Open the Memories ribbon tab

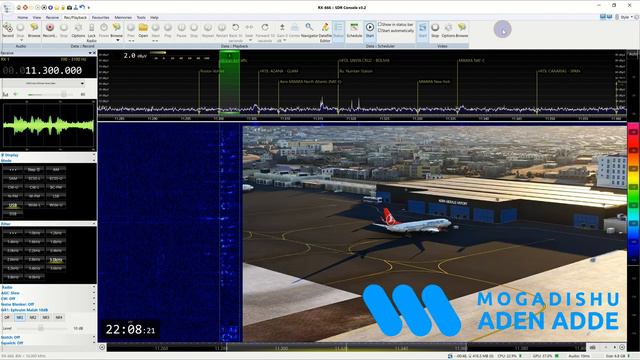[x=123, y=18]
